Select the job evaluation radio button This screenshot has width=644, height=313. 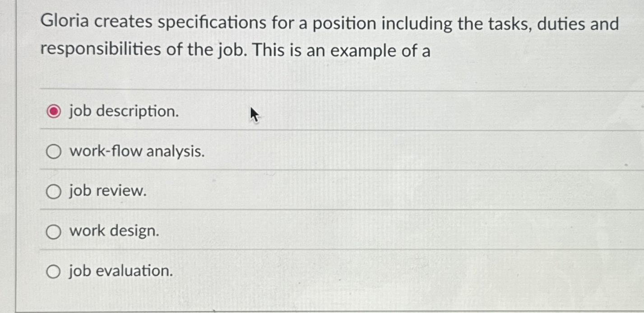pyautogui.click(x=54, y=271)
